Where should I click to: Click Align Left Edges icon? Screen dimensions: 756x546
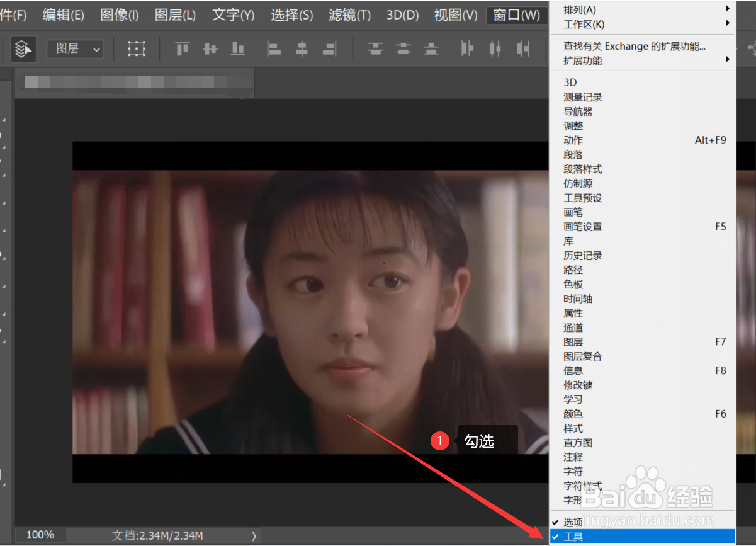click(x=274, y=48)
